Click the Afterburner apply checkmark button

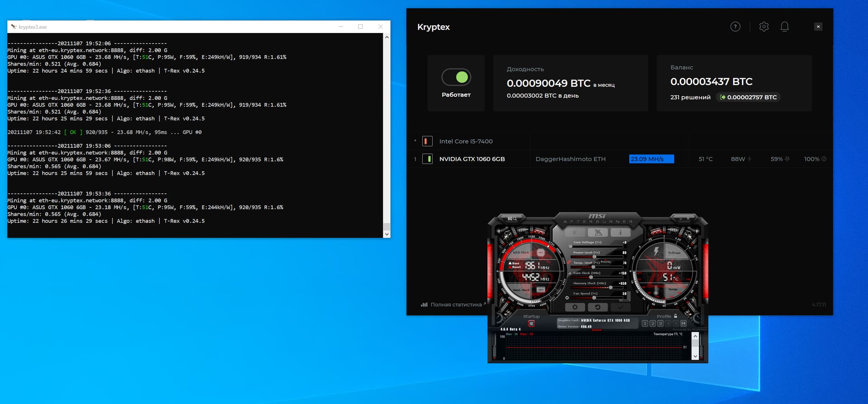point(621,307)
